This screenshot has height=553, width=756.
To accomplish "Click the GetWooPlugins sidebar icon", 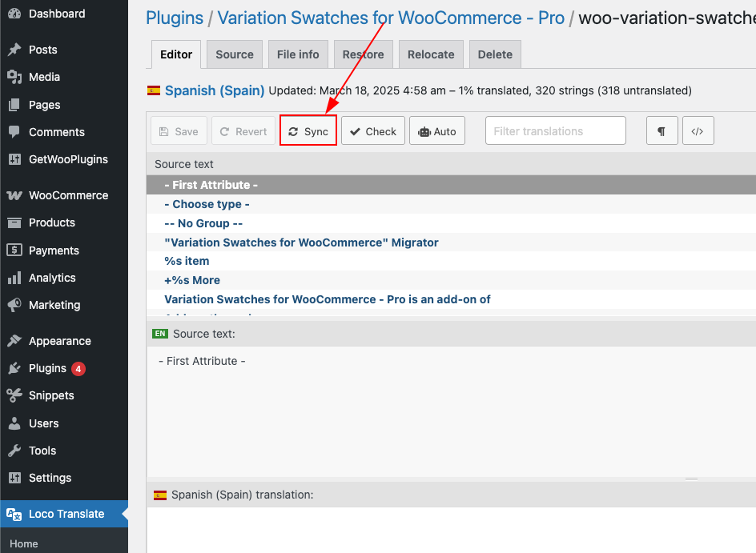I will coord(14,159).
